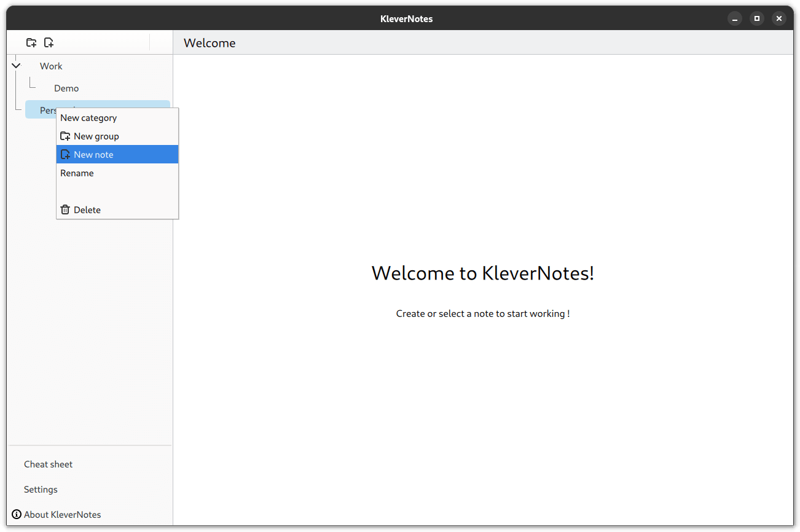Select the Work category in tree
Screen dimensions: 800x532
pyautogui.click(x=52, y=66)
